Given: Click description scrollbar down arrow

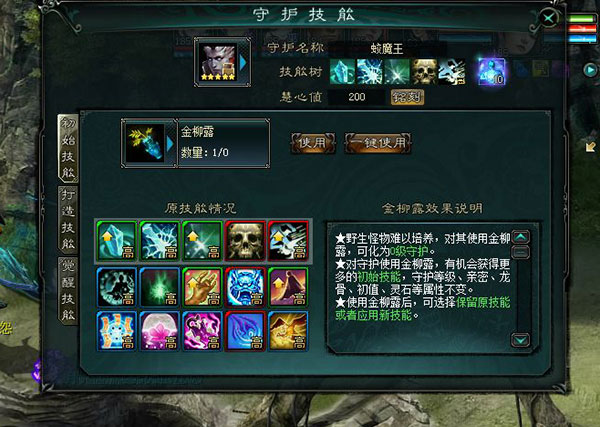Looking at the screenshot, I should pyautogui.click(x=521, y=340).
